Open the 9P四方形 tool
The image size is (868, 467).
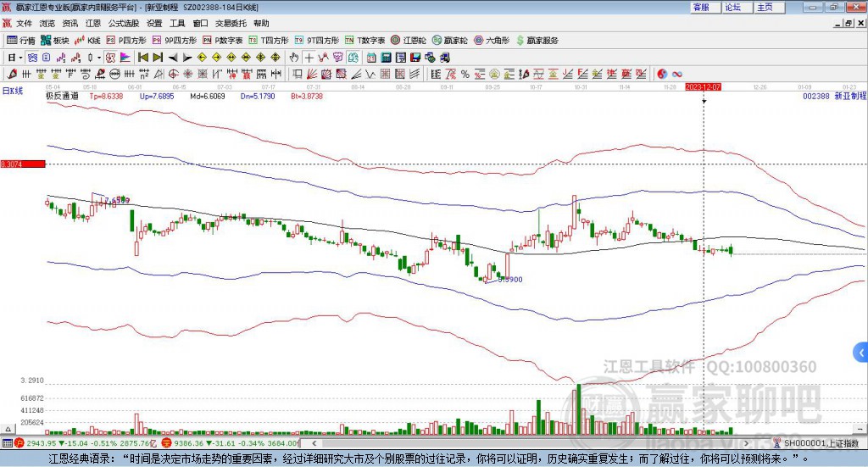[x=175, y=41]
